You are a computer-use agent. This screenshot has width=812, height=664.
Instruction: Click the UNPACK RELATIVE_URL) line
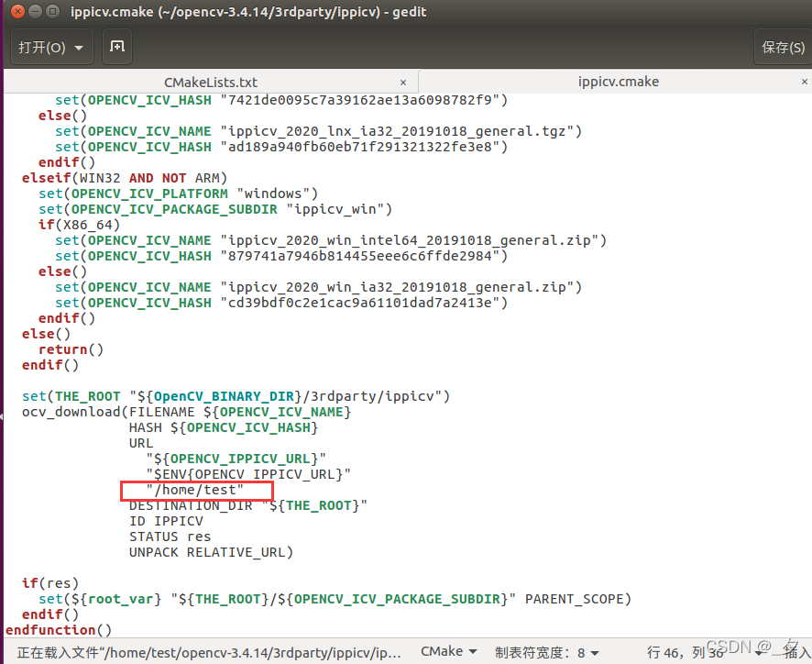coord(212,552)
